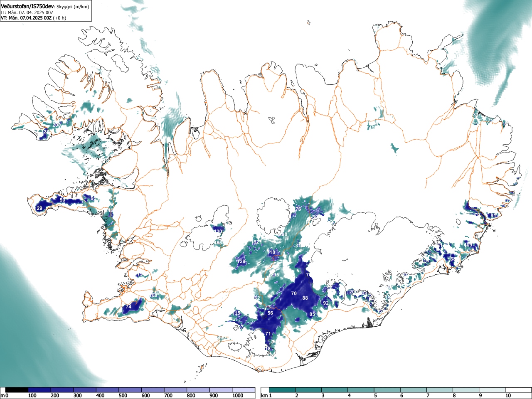
Task: Click visibility value '85' on the map
Action: pyautogui.click(x=312, y=314)
